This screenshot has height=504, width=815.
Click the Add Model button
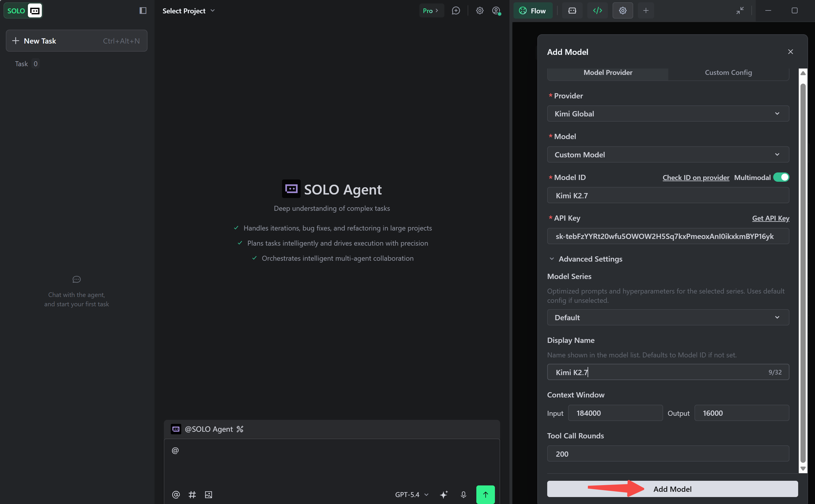[672, 489]
